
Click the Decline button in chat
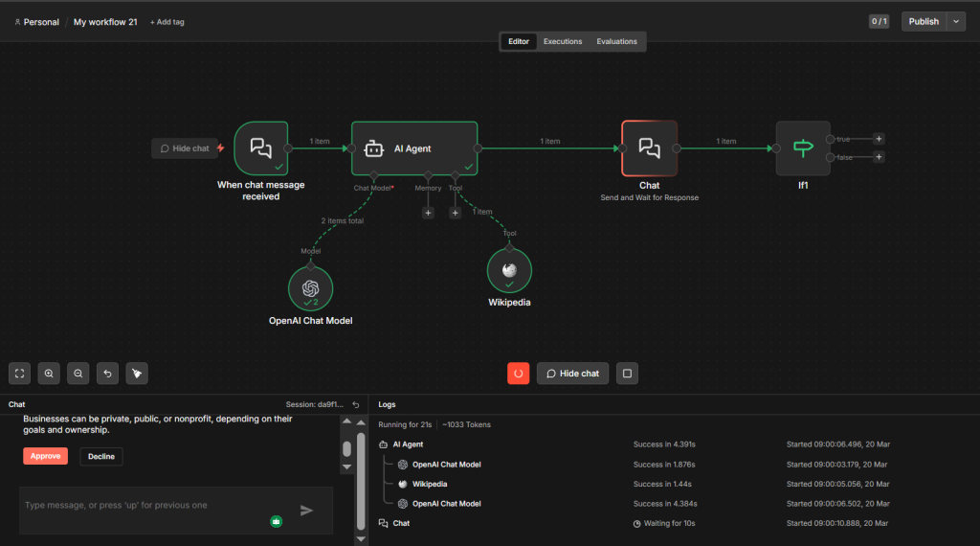point(101,457)
